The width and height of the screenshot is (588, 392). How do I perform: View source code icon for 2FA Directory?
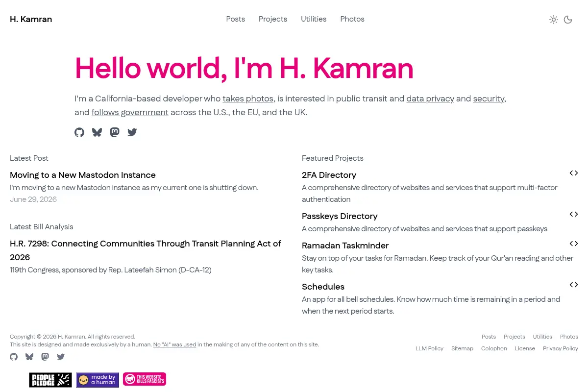tap(574, 173)
